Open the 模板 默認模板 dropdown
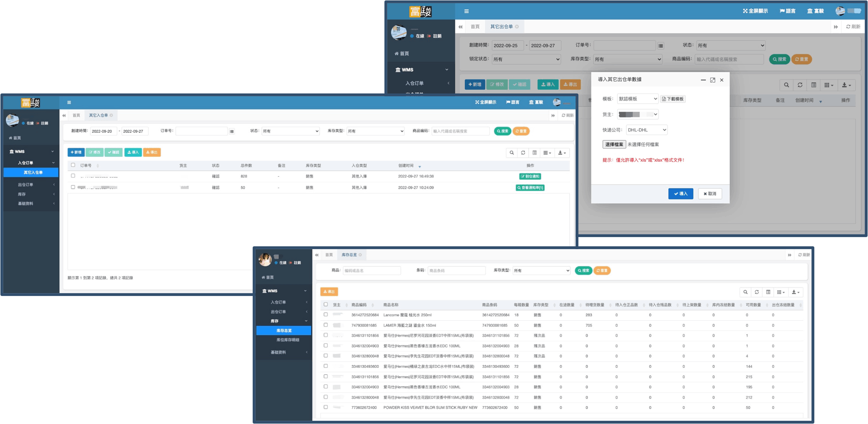This screenshot has width=868, height=424. tap(637, 99)
